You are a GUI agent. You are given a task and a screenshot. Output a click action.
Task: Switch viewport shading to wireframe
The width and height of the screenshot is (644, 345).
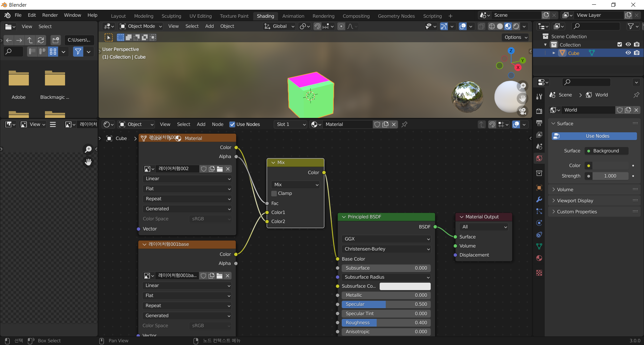[x=492, y=26]
